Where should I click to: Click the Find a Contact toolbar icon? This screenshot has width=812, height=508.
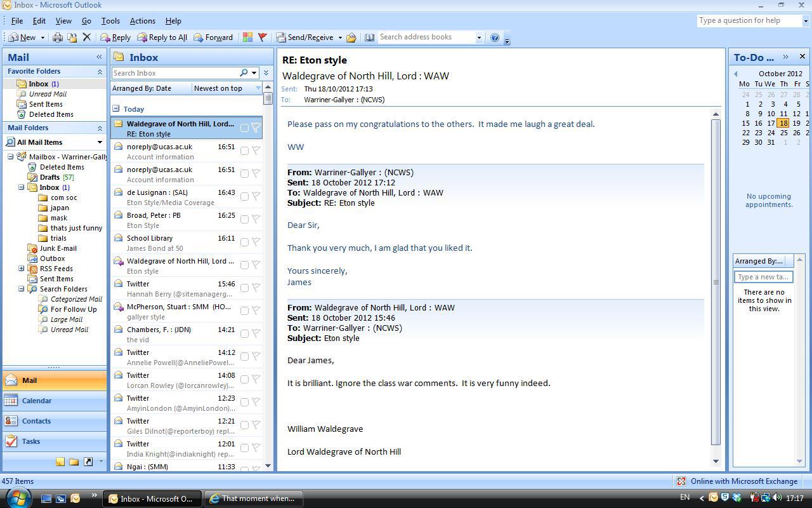pyautogui.click(x=351, y=37)
